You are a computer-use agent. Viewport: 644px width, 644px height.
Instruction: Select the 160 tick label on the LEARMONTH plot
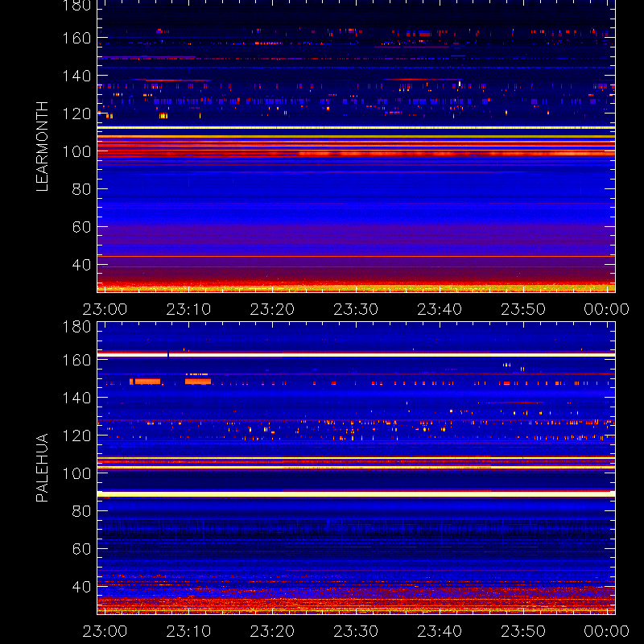click(76, 38)
